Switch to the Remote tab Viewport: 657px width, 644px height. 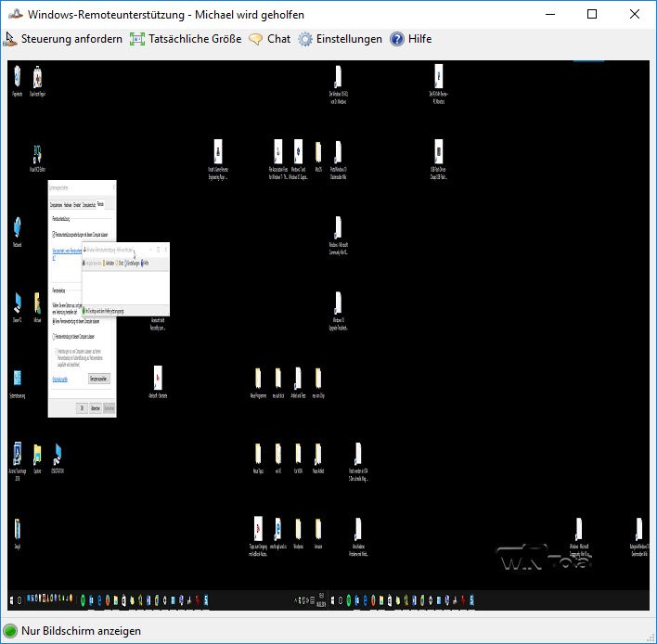point(100,204)
